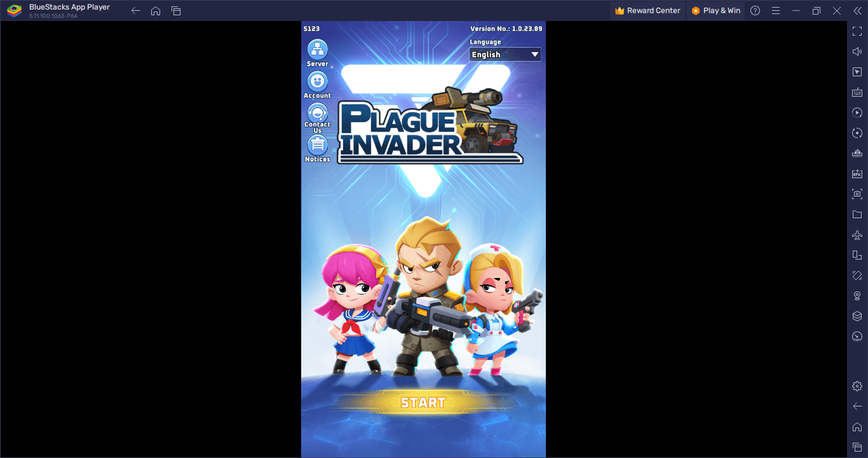Image resolution: width=868 pixels, height=458 pixels.
Task: Click the Version No. 1.0.23.89 text
Action: click(506, 29)
